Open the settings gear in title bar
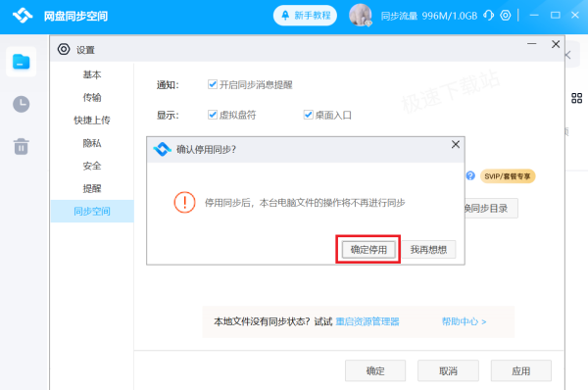Viewport: 588px width, 390px height. pos(506,16)
